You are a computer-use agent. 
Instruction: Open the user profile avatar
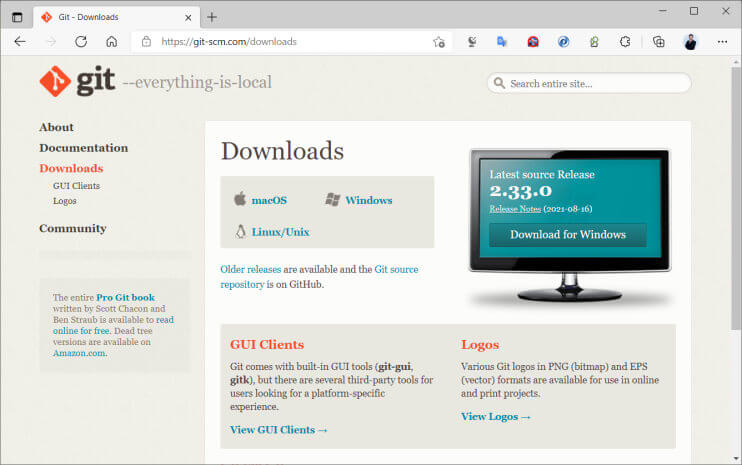click(x=690, y=42)
